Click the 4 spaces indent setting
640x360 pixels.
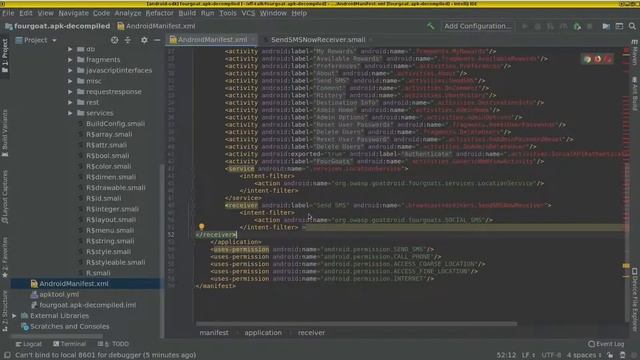(584, 355)
